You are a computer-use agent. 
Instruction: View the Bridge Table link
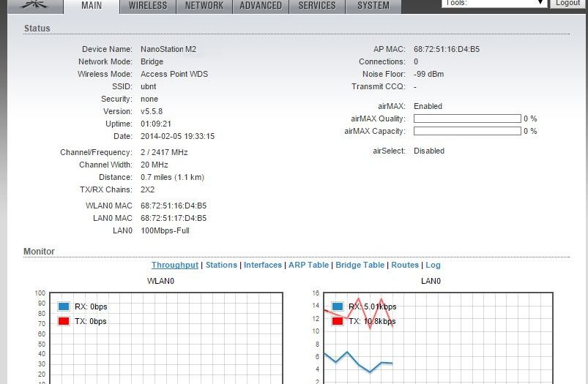pyautogui.click(x=360, y=265)
